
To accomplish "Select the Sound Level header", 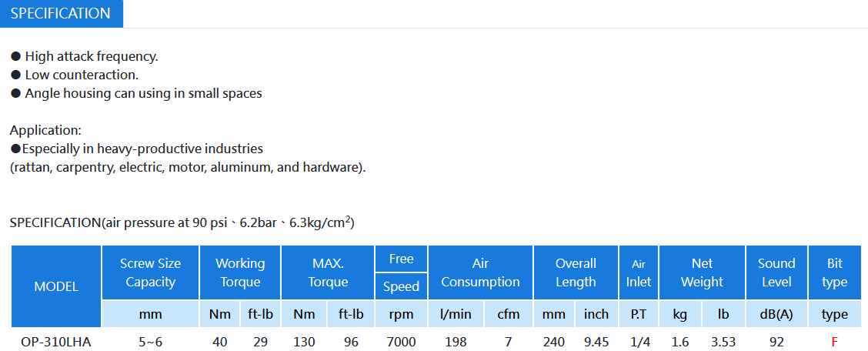I will (x=776, y=272).
